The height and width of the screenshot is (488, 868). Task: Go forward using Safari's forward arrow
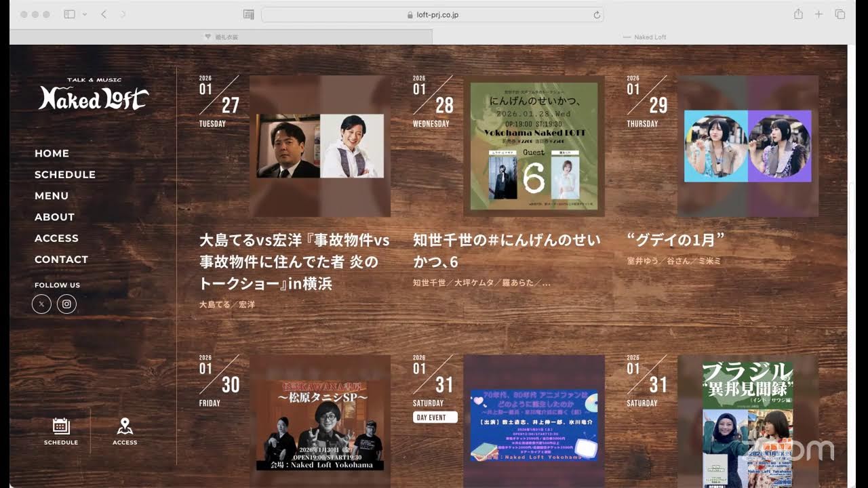click(x=123, y=14)
